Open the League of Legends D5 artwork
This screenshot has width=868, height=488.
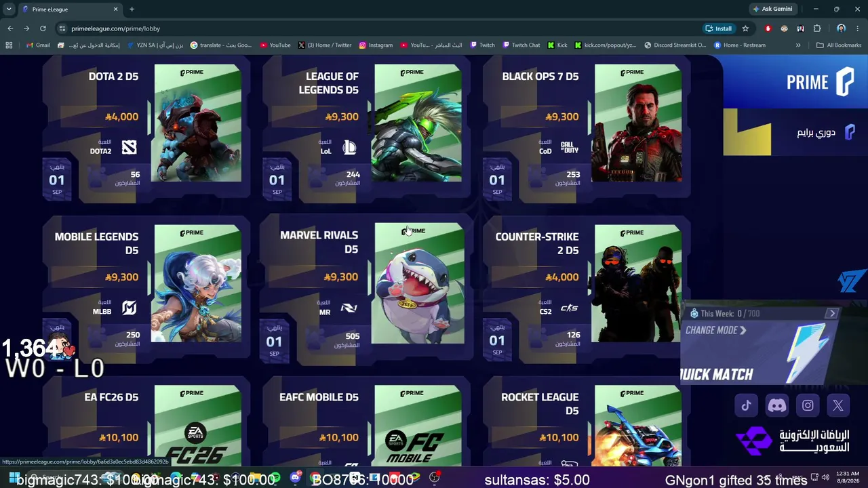point(418,123)
